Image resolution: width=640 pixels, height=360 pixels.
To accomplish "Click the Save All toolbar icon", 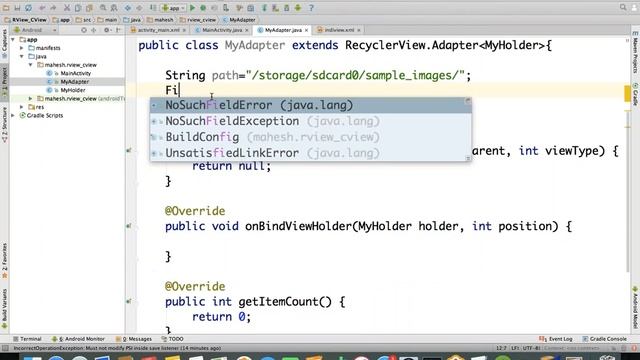I will [17, 8].
